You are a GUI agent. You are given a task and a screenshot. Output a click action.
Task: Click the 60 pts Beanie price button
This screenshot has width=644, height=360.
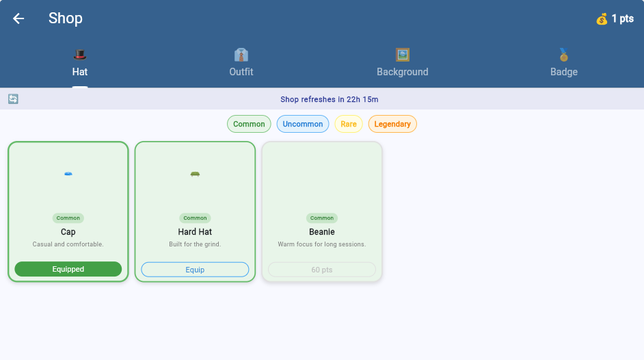322,270
